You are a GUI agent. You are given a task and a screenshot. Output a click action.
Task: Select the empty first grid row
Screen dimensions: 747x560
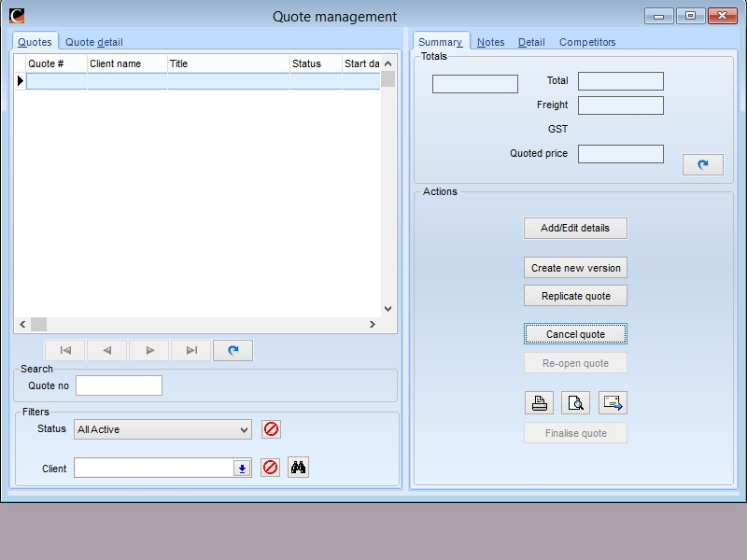coord(204,81)
